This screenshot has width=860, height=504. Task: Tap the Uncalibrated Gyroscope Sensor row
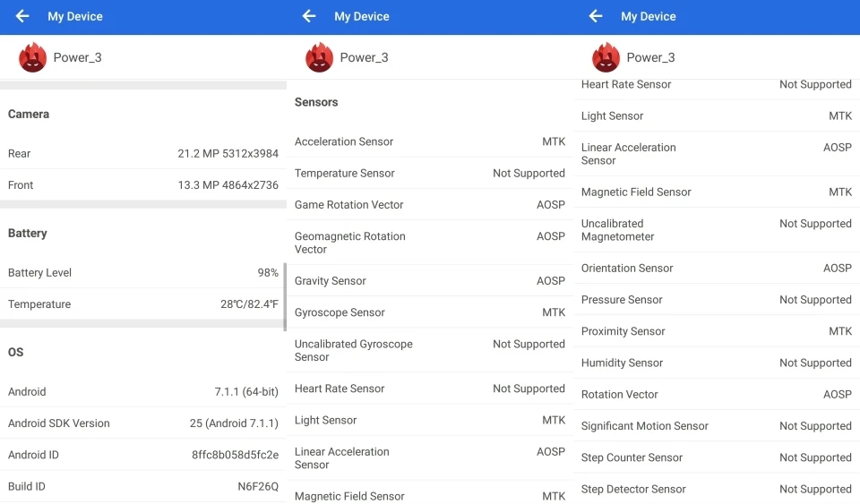(430, 350)
